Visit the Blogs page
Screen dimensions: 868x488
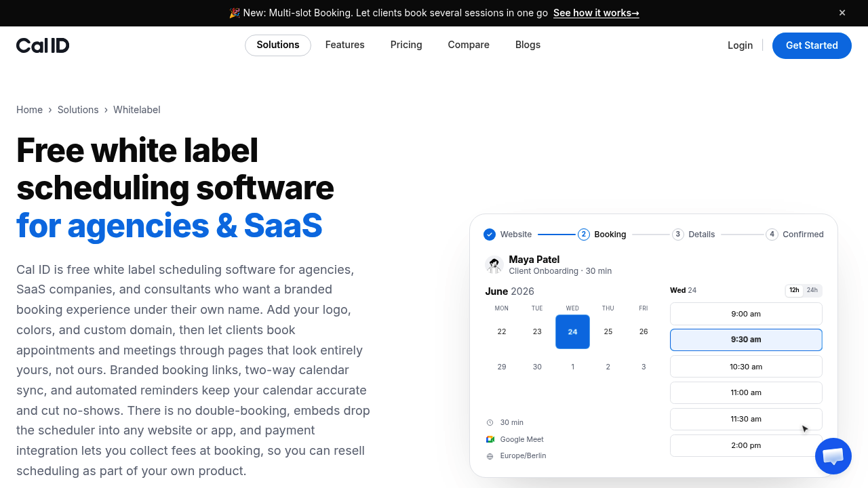pyautogui.click(x=528, y=45)
